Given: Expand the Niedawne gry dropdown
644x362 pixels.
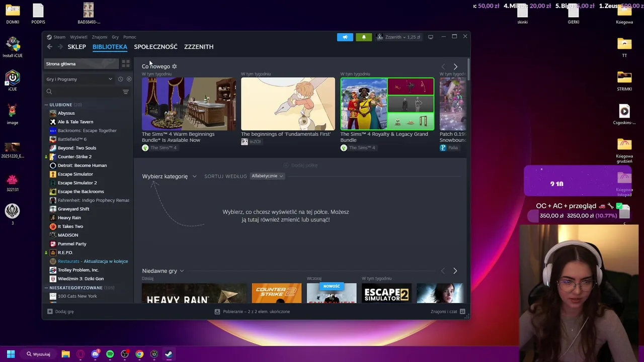Looking at the screenshot, I should 163,271.
